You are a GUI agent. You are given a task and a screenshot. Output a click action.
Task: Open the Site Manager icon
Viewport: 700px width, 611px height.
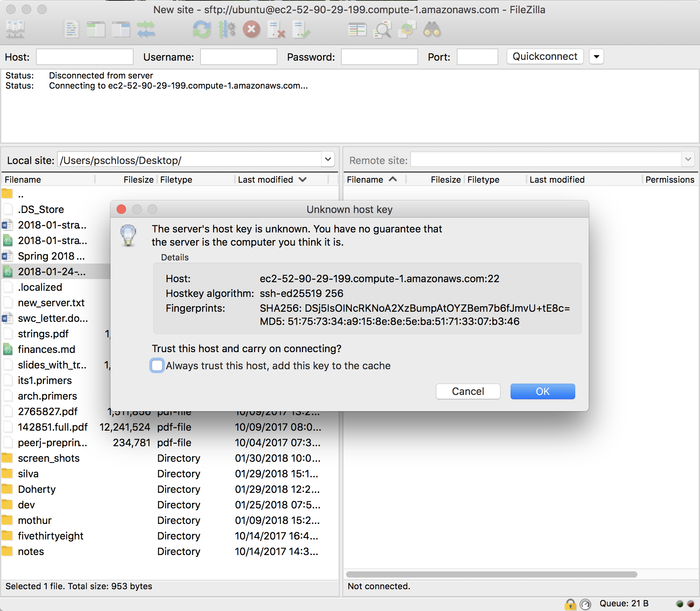[x=16, y=30]
